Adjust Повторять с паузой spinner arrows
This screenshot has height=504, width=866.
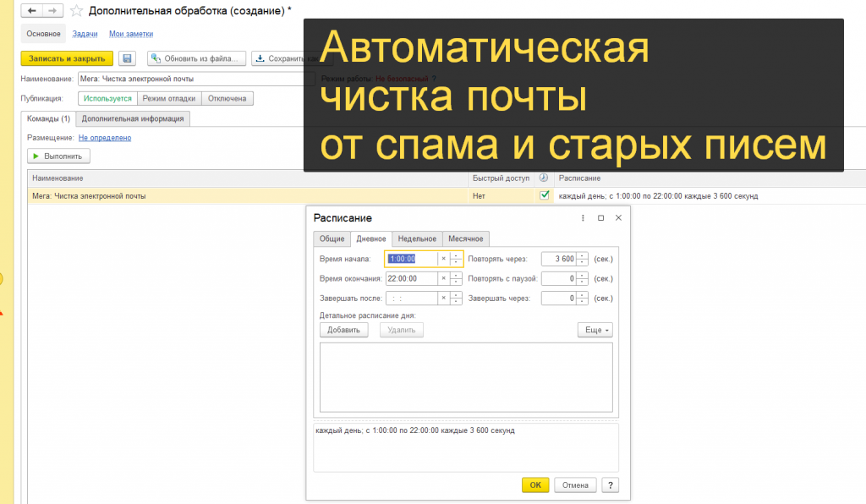pyautogui.click(x=582, y=279)
